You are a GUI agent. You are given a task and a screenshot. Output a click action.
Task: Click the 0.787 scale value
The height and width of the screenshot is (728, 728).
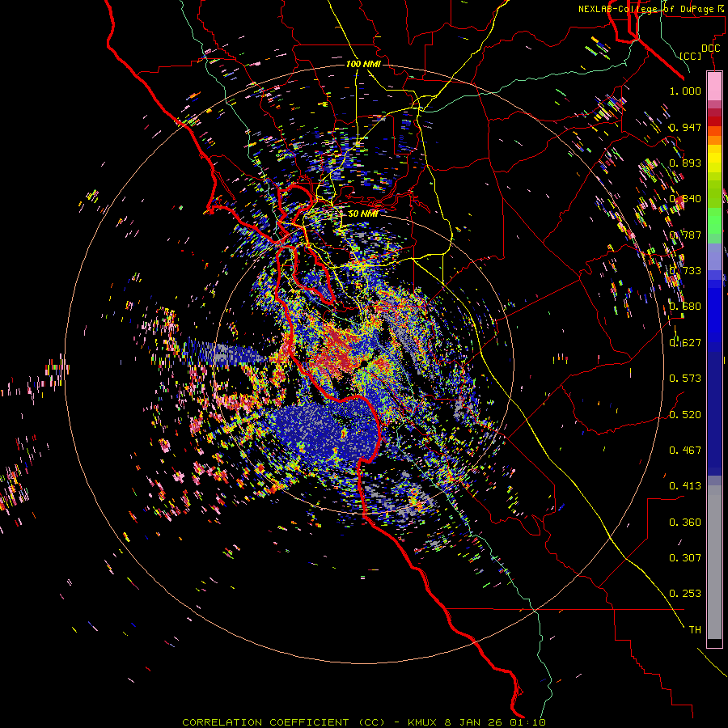pos(685,235)
